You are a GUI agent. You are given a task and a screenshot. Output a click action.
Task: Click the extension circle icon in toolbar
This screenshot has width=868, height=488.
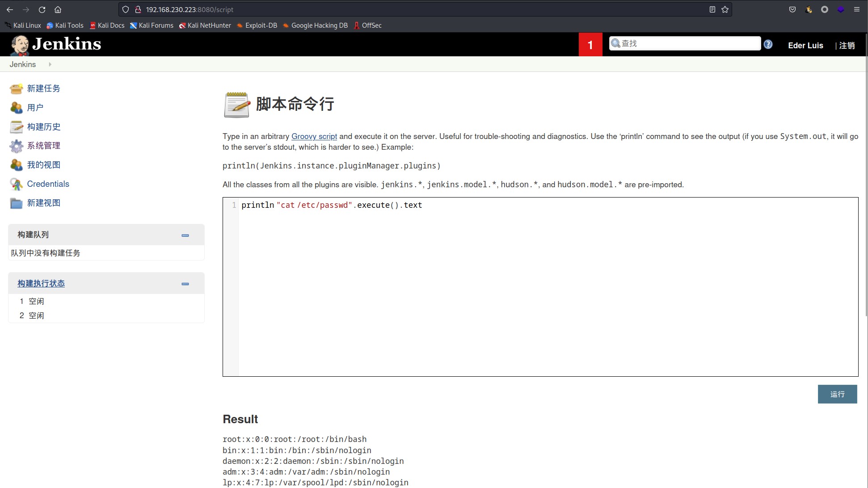pyautogui.click(x=825, y=9)
